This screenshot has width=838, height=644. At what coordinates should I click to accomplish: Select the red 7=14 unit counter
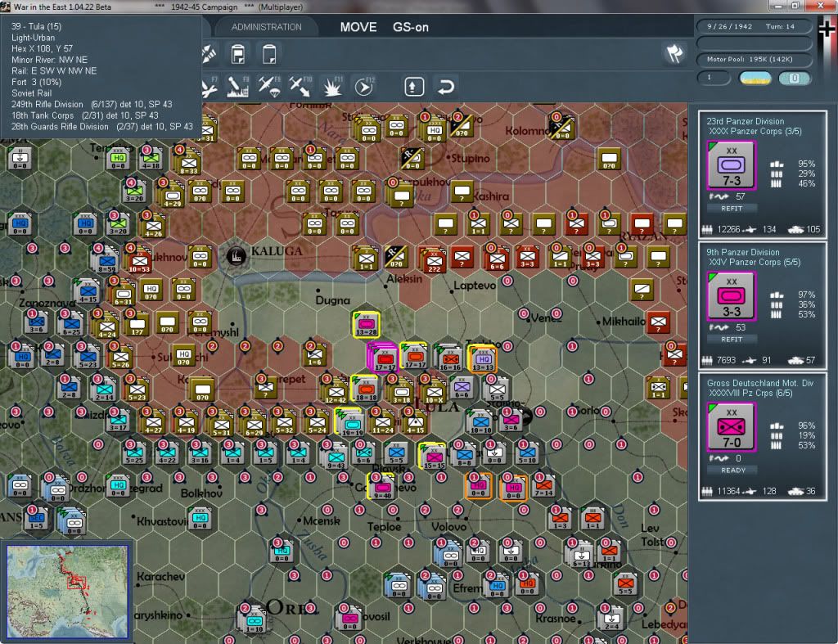tap(543, 484)
